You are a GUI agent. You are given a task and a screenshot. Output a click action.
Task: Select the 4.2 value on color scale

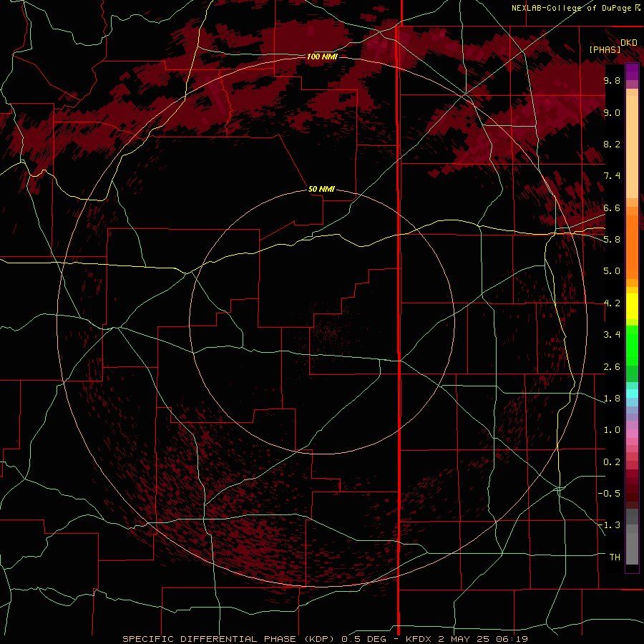click(x=612, y=303)
